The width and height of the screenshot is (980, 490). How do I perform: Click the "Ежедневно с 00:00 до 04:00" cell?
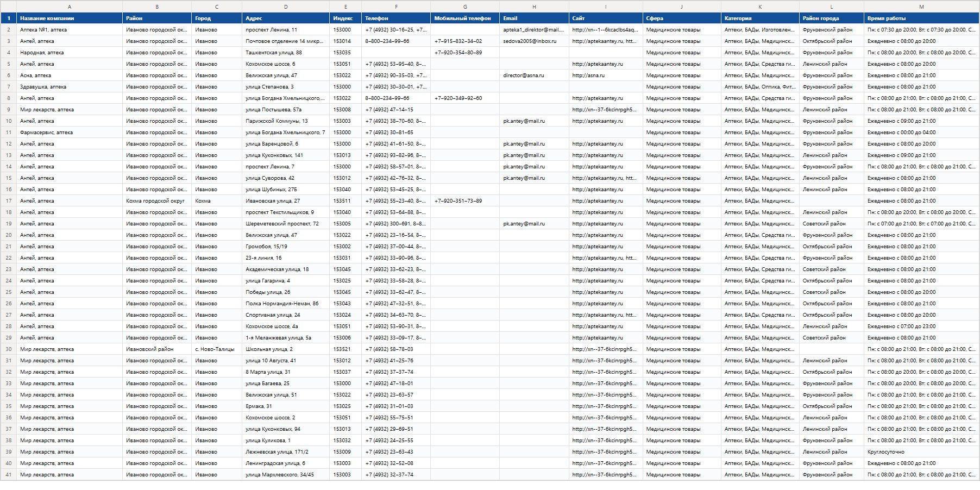click(921, 133)
